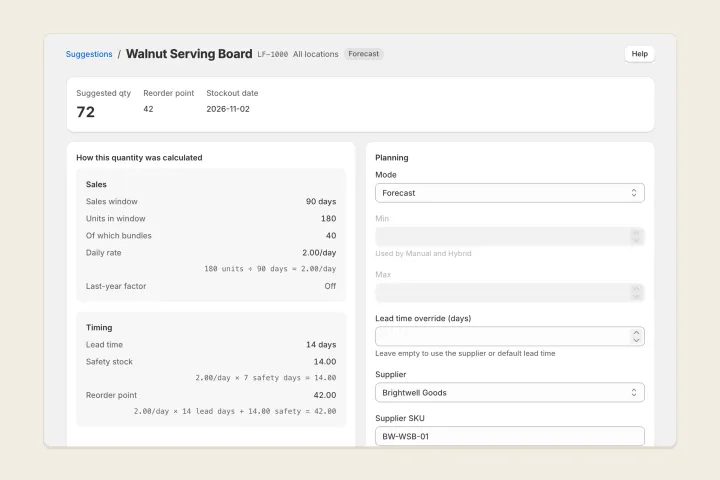This screenshot has height=480, width=720.
Task: Click the Planning section heading
Action: click(392, 158)
